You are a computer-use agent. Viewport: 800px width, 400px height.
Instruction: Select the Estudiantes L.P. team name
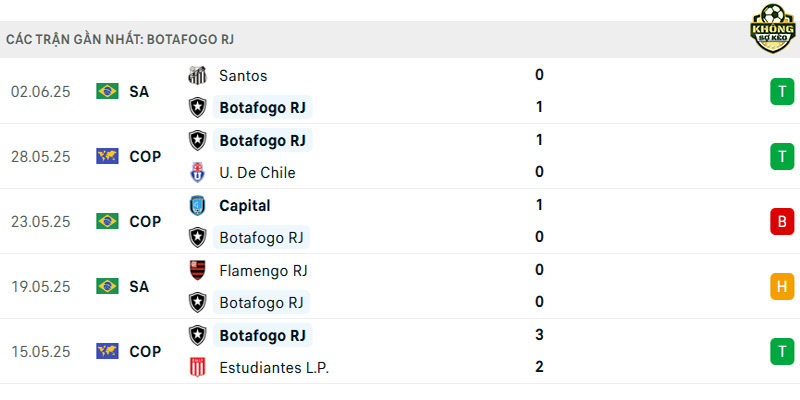[274, 368]
